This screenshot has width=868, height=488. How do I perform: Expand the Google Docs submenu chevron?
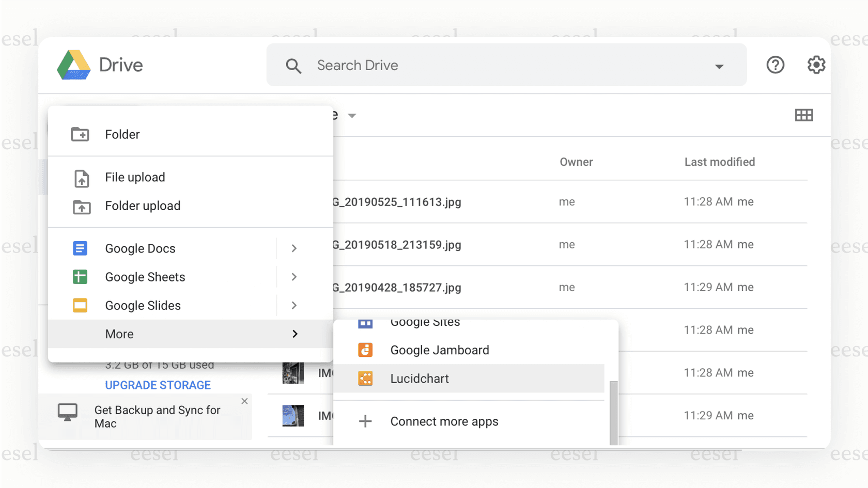click(x=293, y=248)
